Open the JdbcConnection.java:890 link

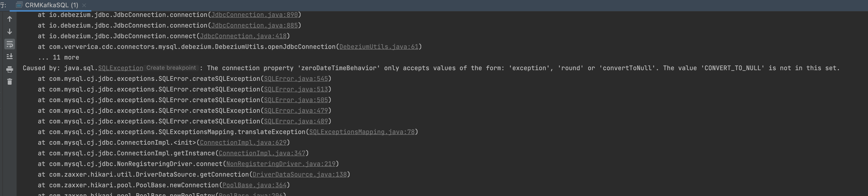[254, 15]
